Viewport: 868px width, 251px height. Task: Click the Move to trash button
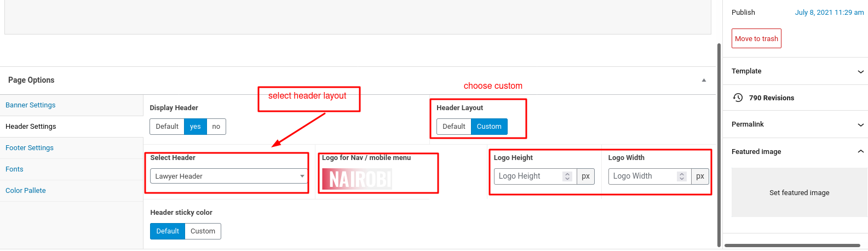(756, 39)
